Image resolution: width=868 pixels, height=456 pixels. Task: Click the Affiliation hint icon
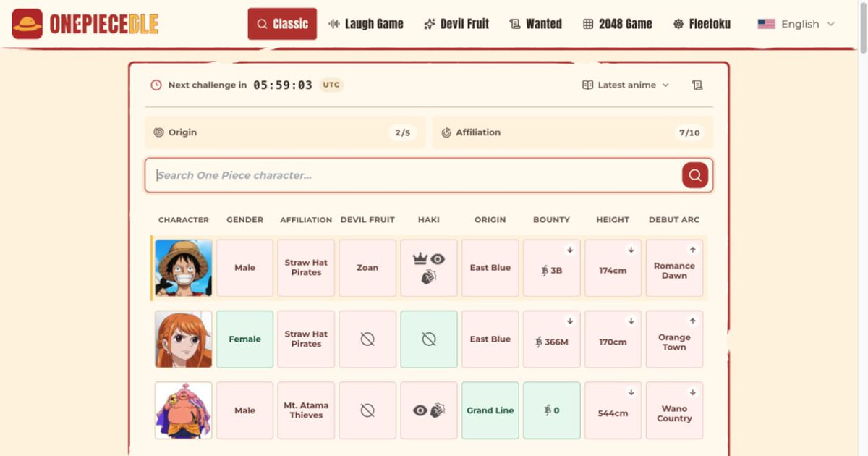pyautogui.click(x=446, y=132)
